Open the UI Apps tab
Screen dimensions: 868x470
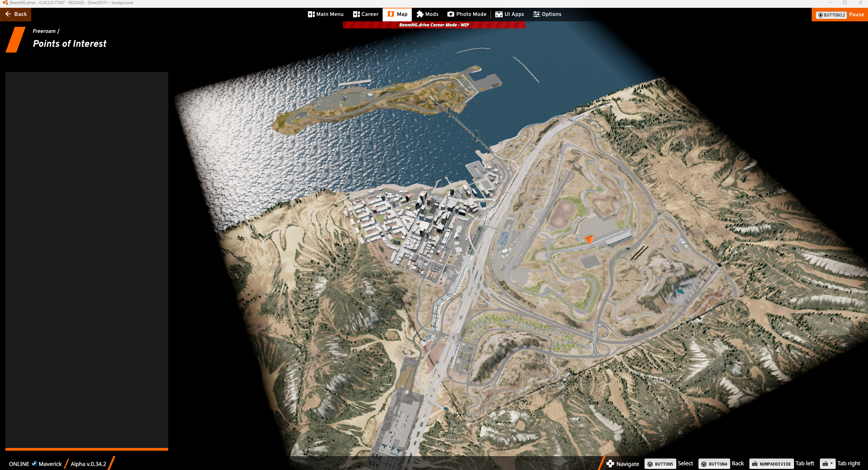tap(509, 14)
